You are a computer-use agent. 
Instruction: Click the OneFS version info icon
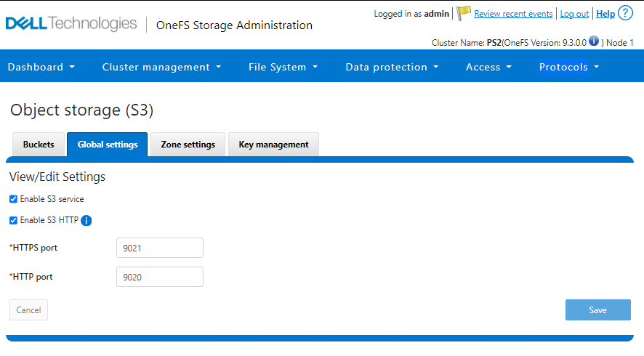pos(594,41)
